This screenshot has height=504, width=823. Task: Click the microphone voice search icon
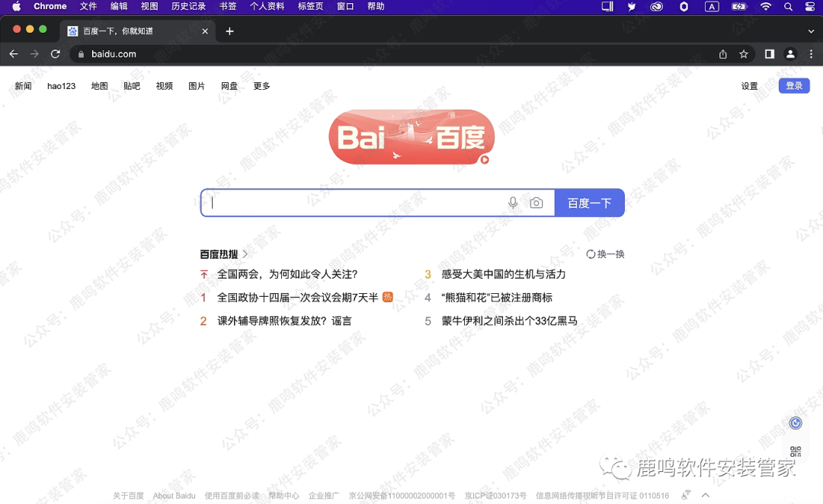click(513, 203)
